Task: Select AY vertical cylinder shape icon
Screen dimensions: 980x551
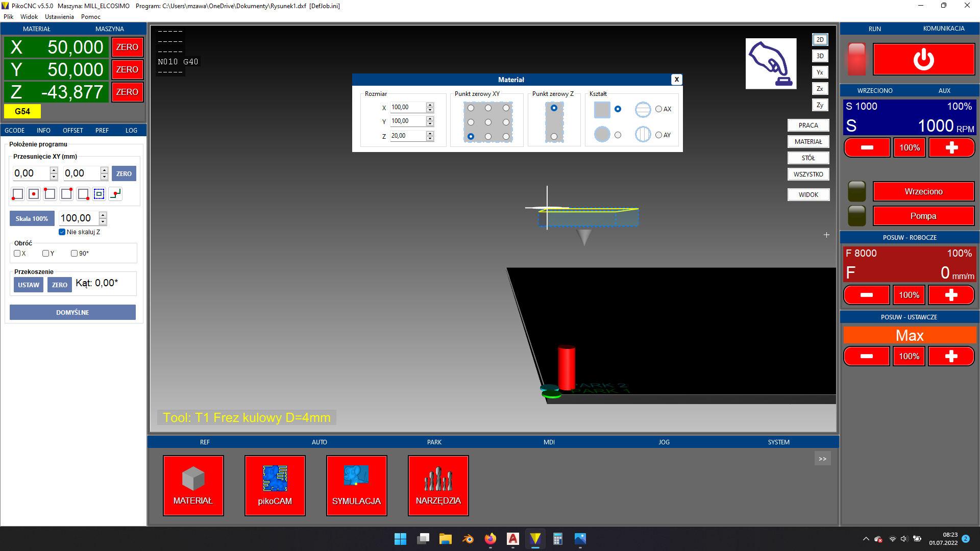Action: click(643, 135)
